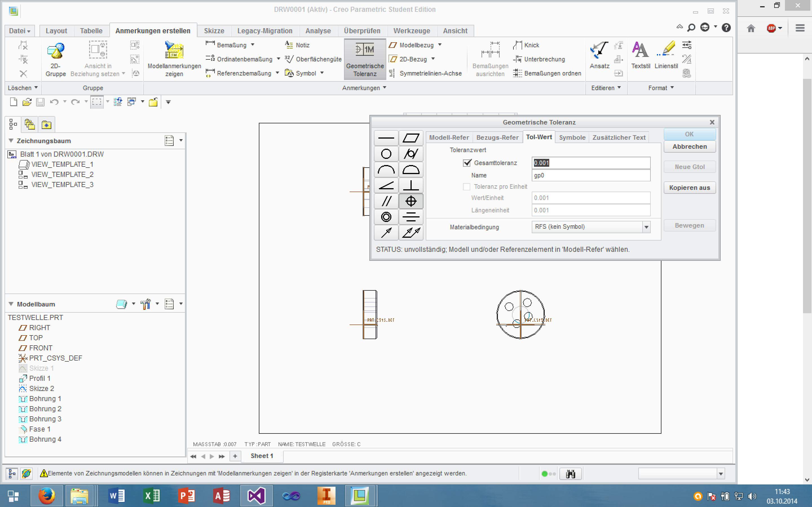
Task: Click the tolerance Name input field
Action: 591,175
